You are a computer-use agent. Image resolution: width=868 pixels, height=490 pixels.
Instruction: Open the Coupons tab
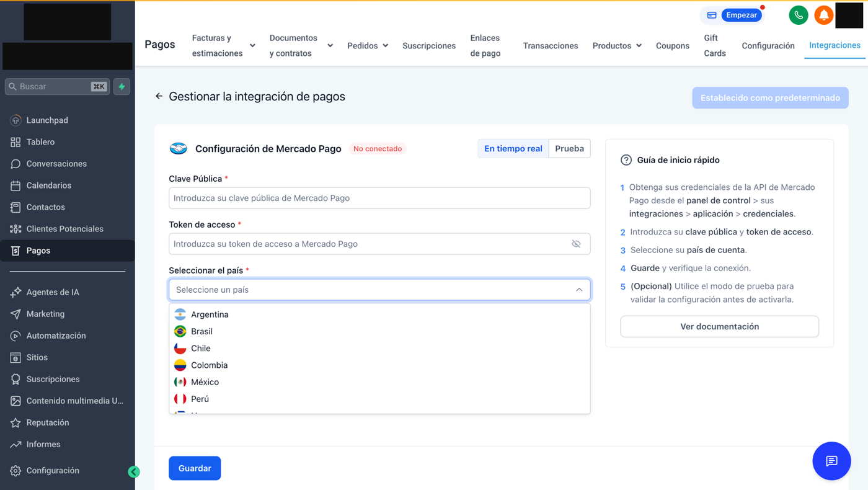673,46
